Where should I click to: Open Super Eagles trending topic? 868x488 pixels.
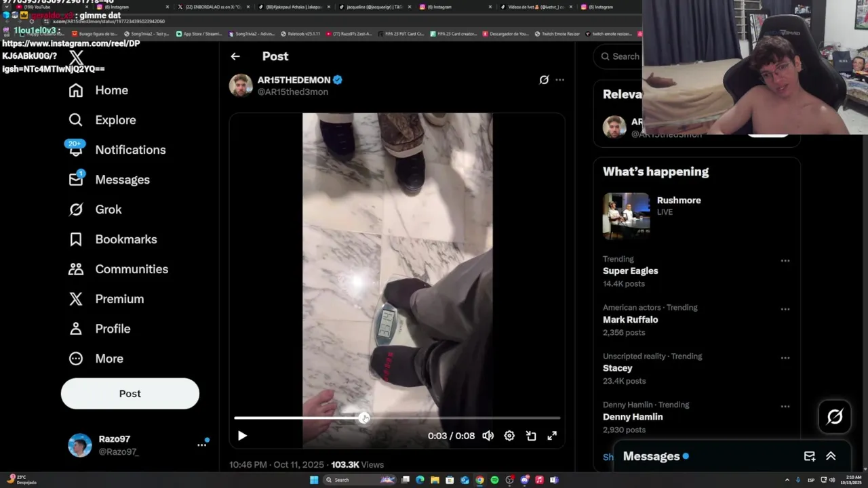[x=630, y=271]
